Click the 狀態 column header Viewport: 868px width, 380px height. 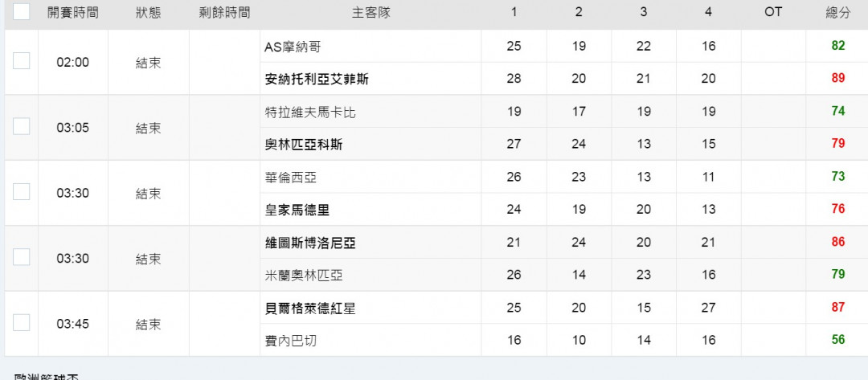149,13
